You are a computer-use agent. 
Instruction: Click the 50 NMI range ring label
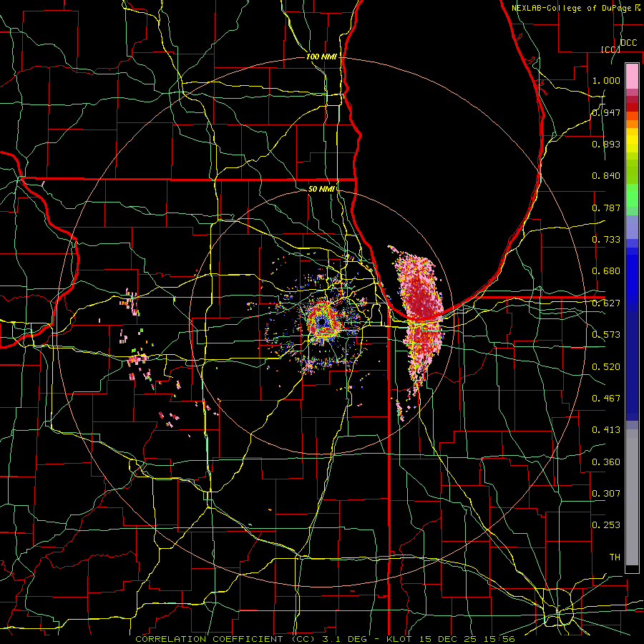[321, 189]
